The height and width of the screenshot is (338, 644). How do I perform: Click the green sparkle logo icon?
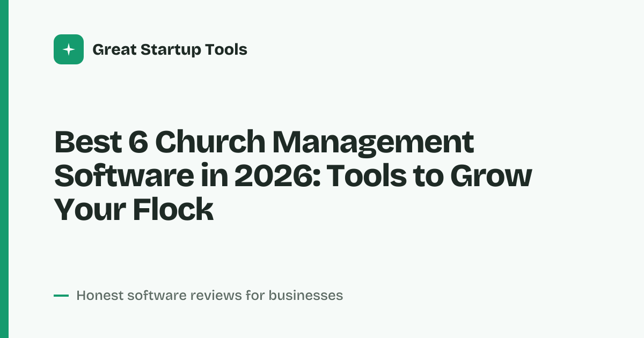[69, 49]
